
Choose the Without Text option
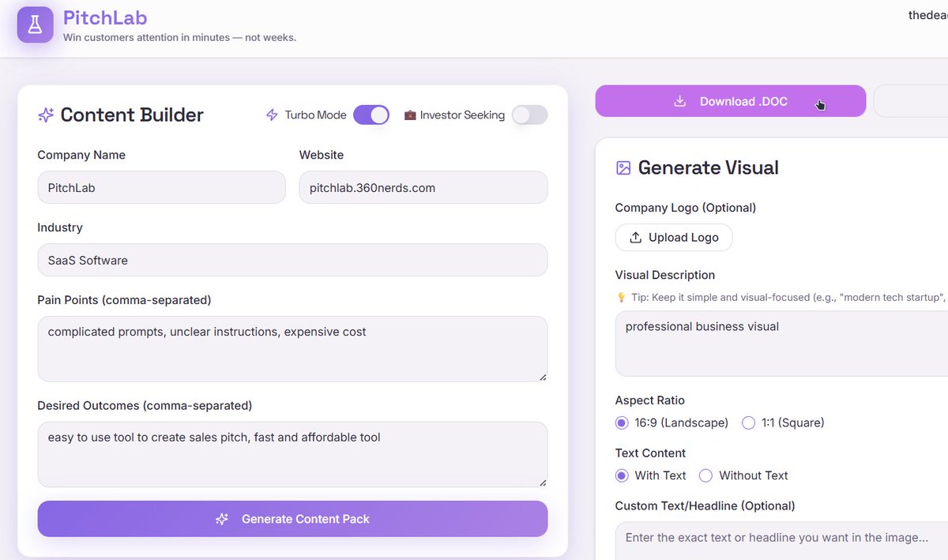click(x=706, y=475)
